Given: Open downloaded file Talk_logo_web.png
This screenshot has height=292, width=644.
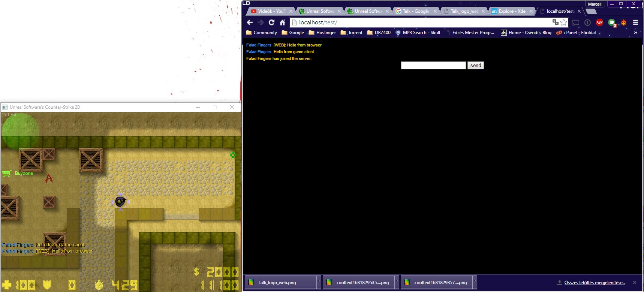Looking at the screenshot, I should [280, 283].
